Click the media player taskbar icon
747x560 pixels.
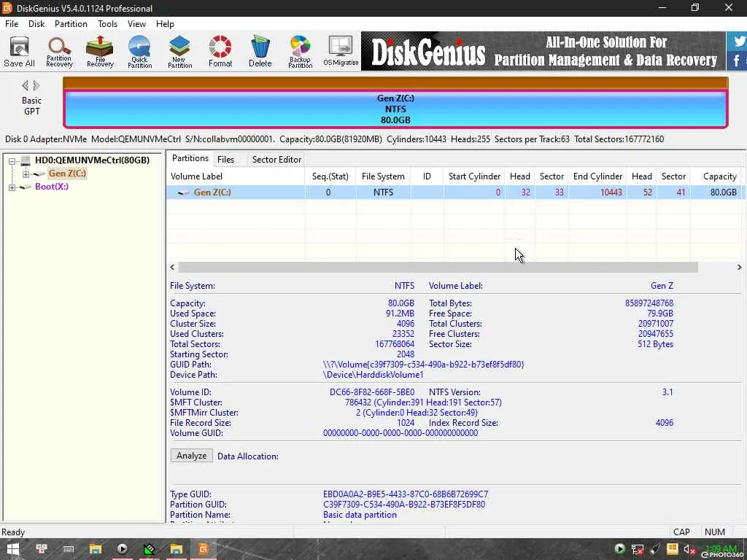[123, 549]
